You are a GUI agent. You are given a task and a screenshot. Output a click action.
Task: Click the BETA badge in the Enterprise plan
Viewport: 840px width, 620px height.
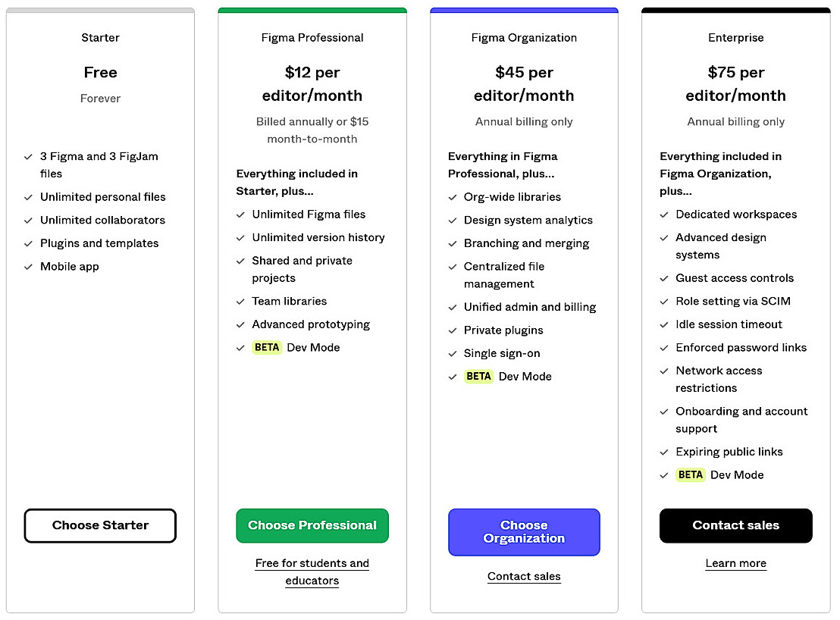click(x=690, y=474)
